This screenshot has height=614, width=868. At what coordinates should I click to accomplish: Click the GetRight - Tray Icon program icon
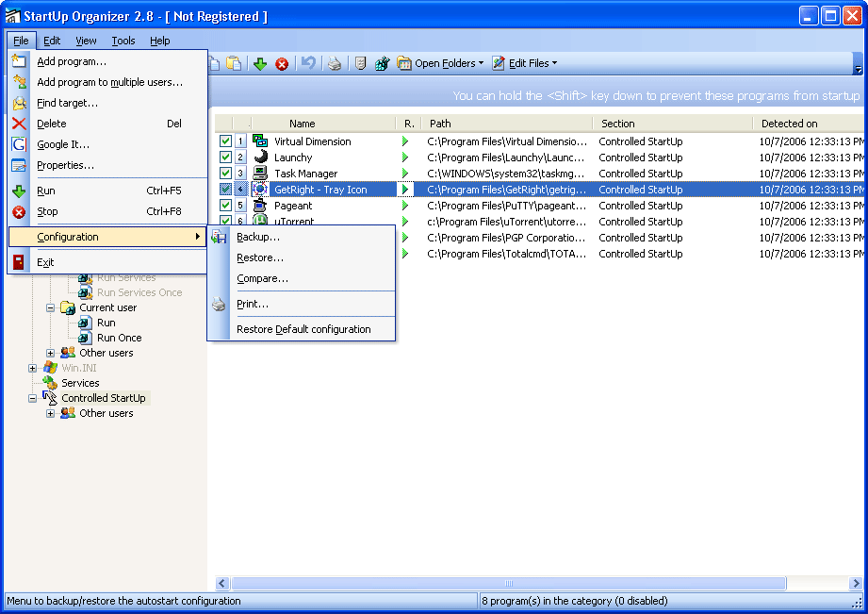coord(260,189)
